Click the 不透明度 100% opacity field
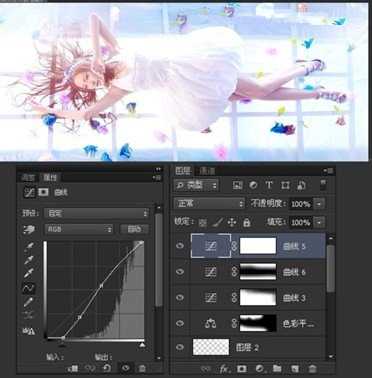Image resolution: width=372 pixels, height=378 pixels. [301, 204]
